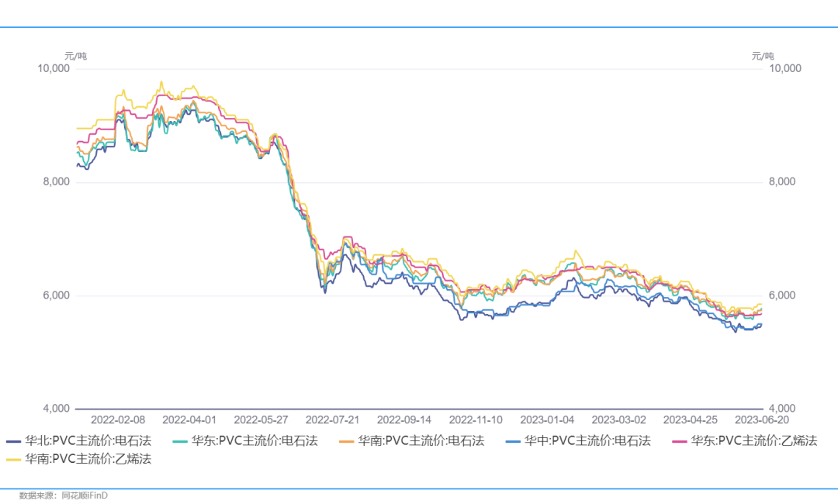Toggle the 华南:PVC主流价:乙烯法 legend label
Image resolution: width=838 pixels, height=504 pixels.
tap(88, 458)
